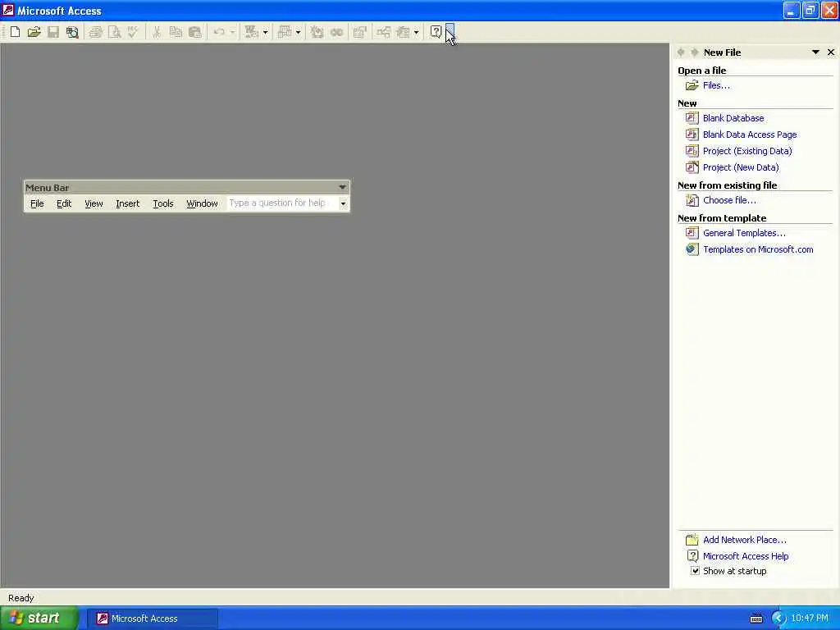The image size is (840, 630).
Task: Open the New File task pane menu arrow
Action: pos(815,52)
